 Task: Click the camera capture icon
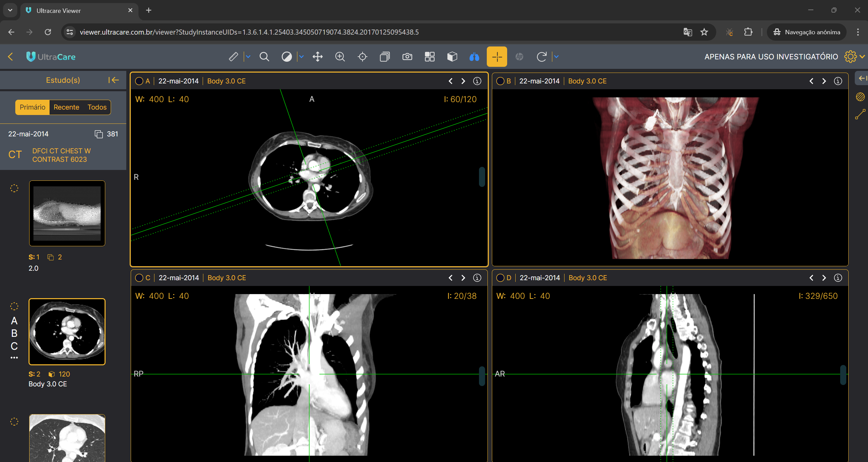pyautogui.click(x=407, y=57)
